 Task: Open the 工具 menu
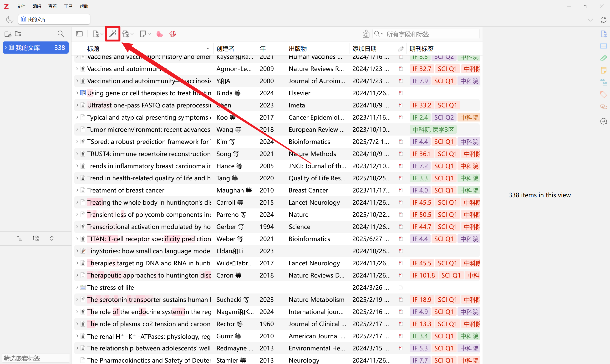tap(68, 6)
